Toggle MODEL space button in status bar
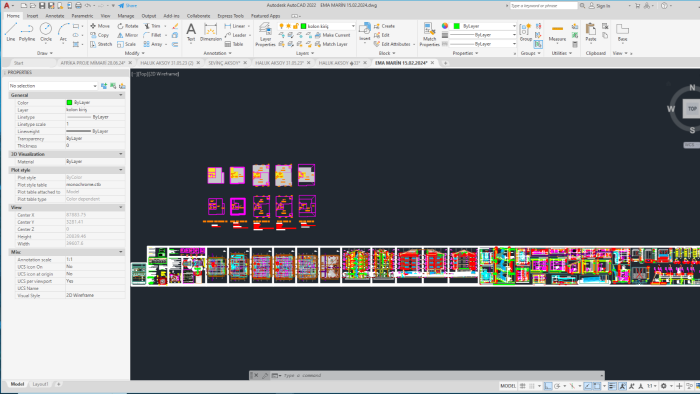The height and width of the screenshot is (394, 700). 508,386
